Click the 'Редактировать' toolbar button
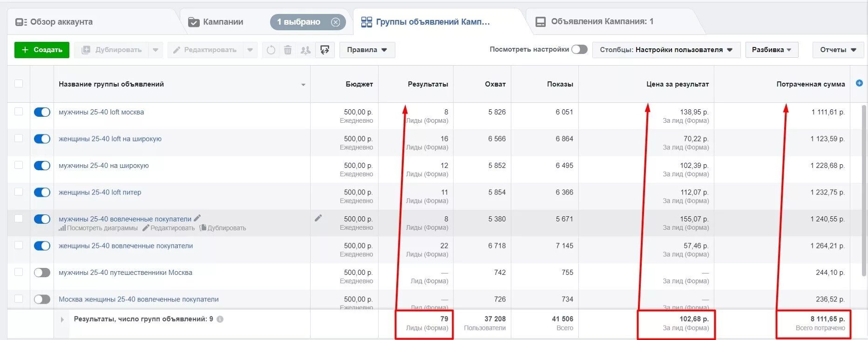This screenshot has height=340, width=868. click(x=205, y=50)
